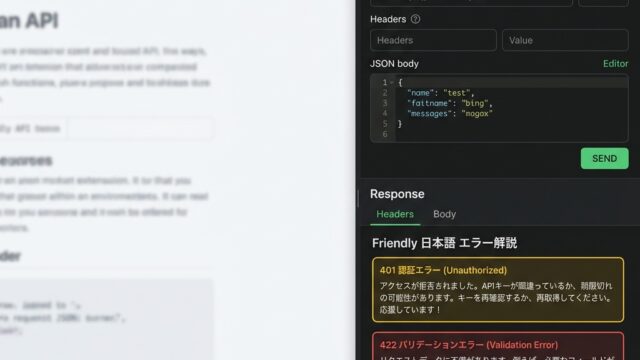
Task: Place cursor on the "name": "test" line
Action: (x=441, y=93)
